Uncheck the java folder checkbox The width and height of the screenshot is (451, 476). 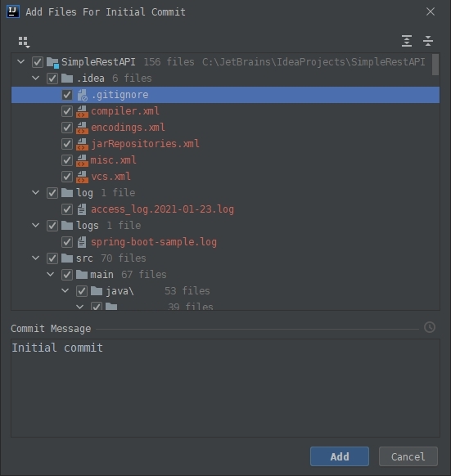pyautogui.click(x=82, y=291)
